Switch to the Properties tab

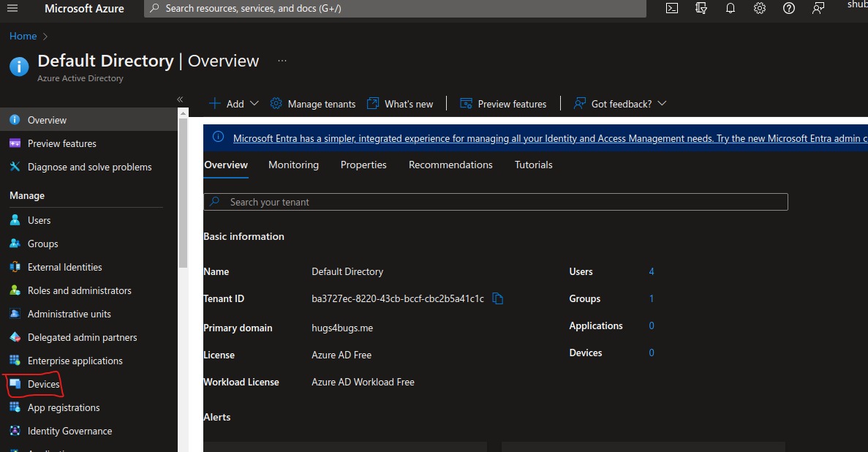coord(363,165)
